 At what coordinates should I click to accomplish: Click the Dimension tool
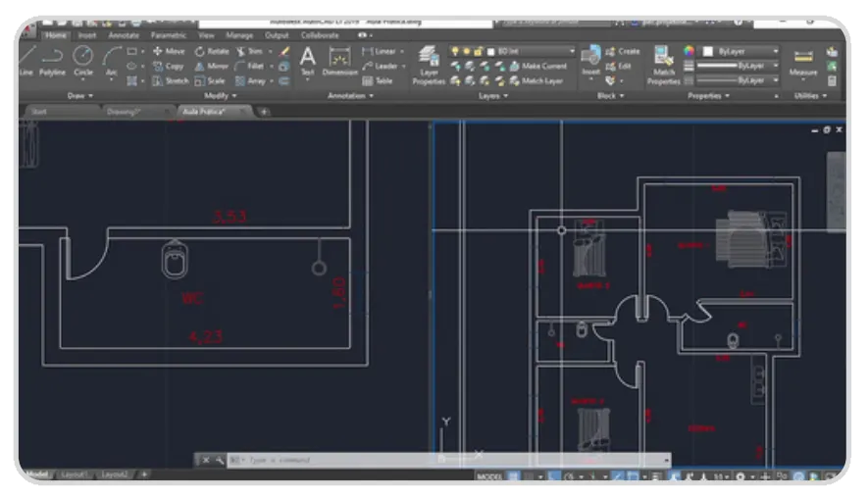pos(340,61)
